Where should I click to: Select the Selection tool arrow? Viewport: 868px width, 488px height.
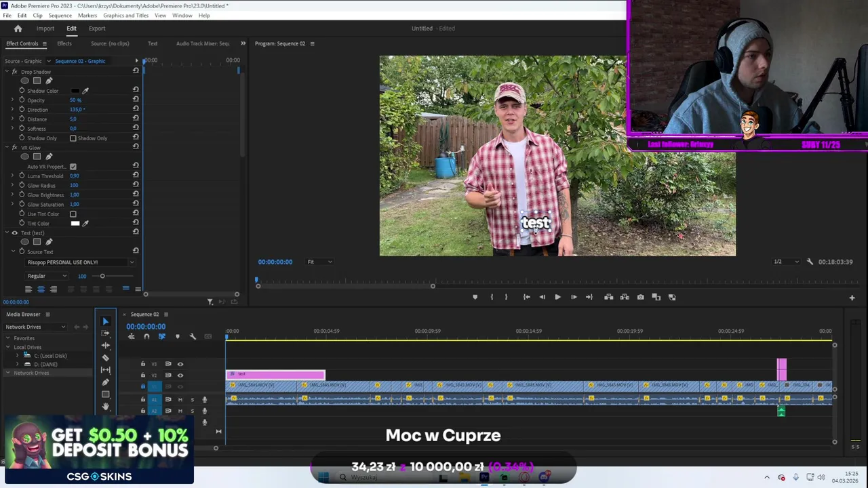105,321
